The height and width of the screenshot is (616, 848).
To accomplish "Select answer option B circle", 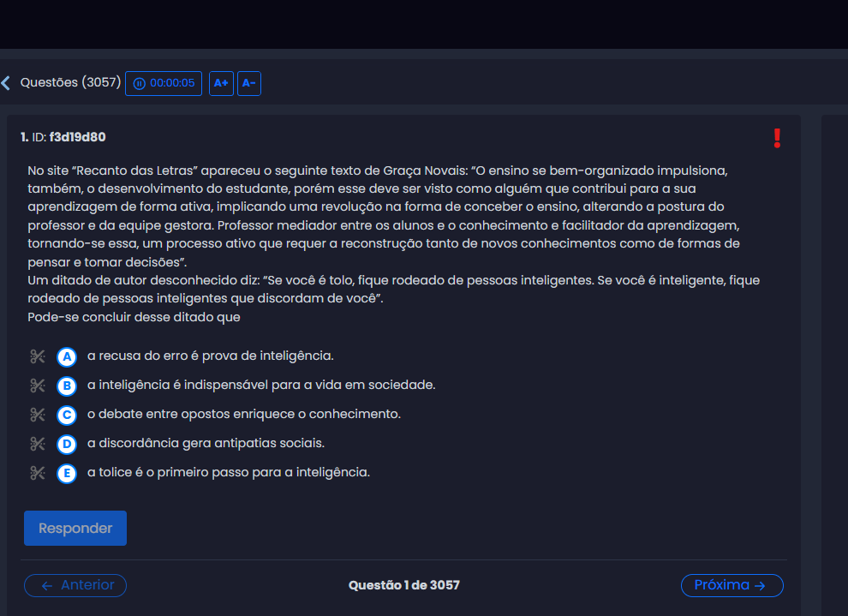I will coord(67,386).
